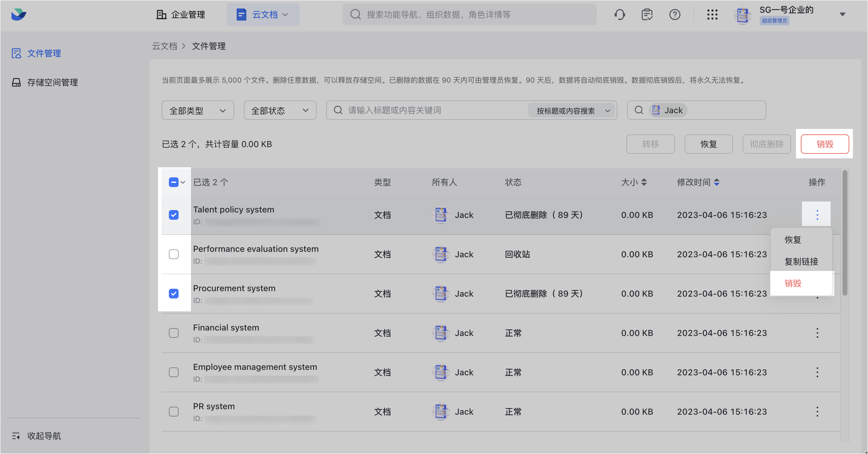Check the PR system checkbox
The height and width of the screenshot is (454, 868).
(173, 412)
